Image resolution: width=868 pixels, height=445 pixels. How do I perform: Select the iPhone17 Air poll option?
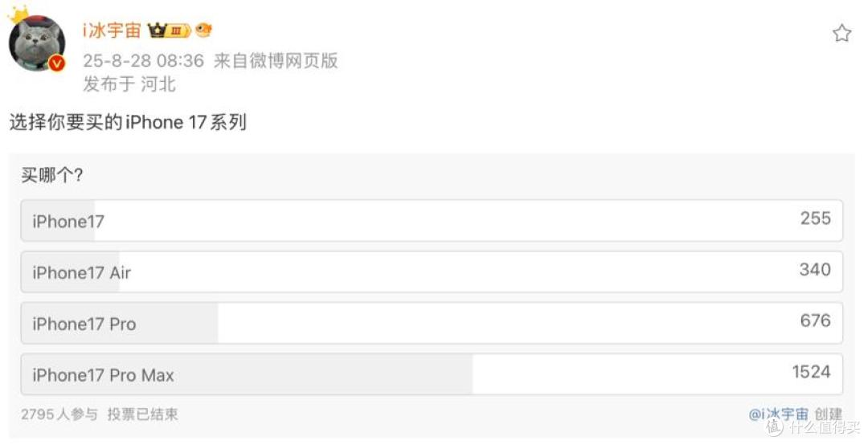[x=432, y=271]
